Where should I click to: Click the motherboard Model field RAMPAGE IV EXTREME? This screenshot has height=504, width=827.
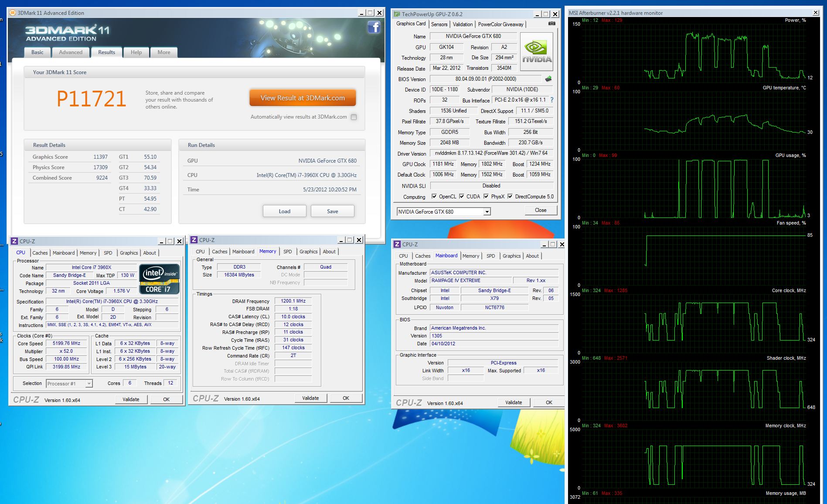click(470, 281)
